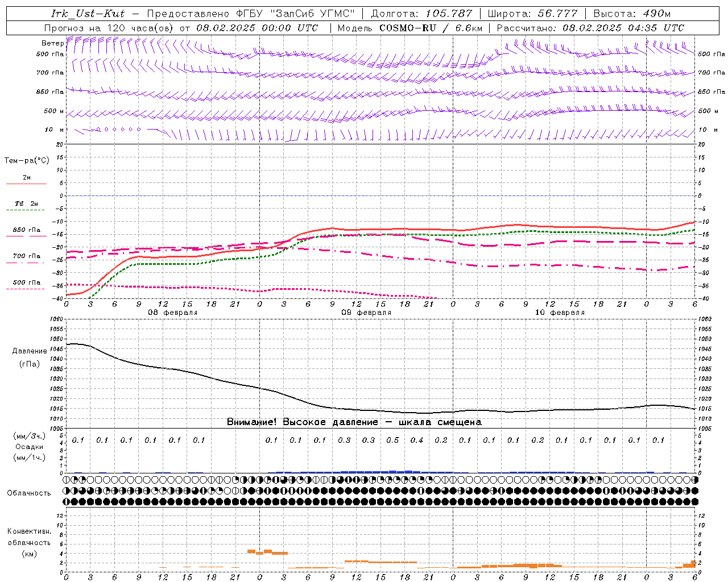Select the "09 февраля" date label

(x=366, y=313)
